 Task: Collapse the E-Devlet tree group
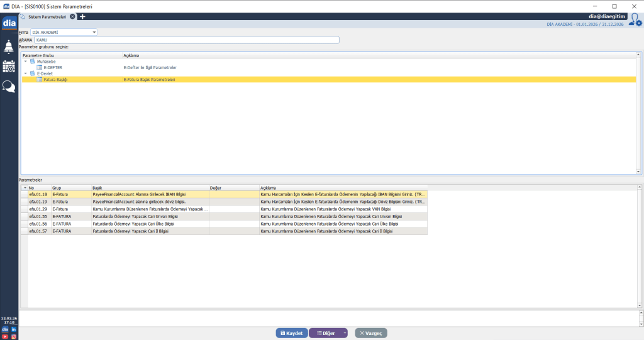click(x=26, y=74)
